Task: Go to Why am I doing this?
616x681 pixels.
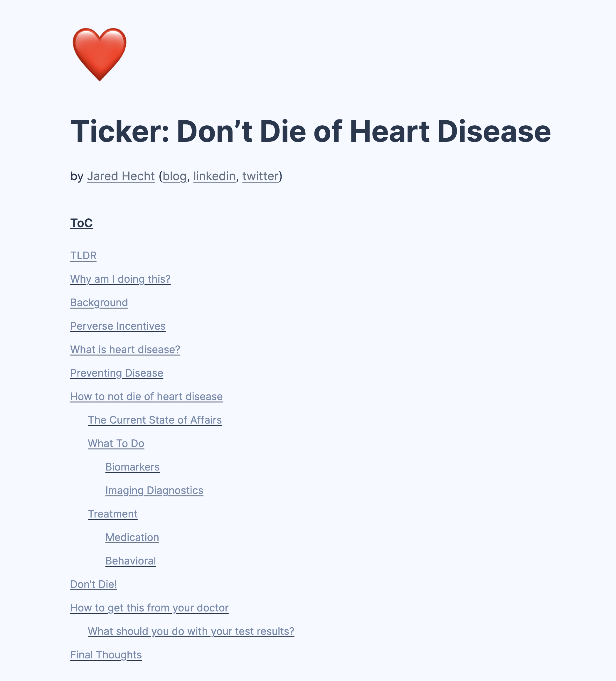Action: coord(120,279)
